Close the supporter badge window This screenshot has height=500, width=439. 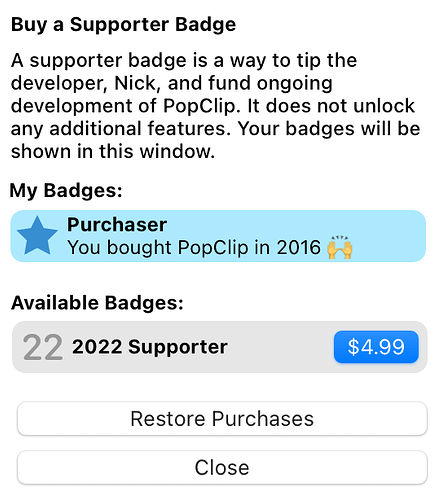[222, 467]
